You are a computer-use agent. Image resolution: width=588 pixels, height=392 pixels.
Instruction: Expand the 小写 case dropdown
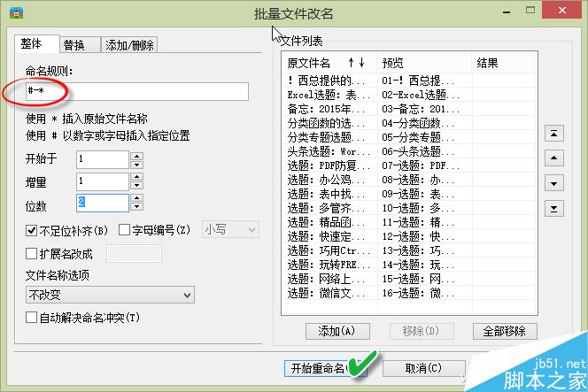230,229
